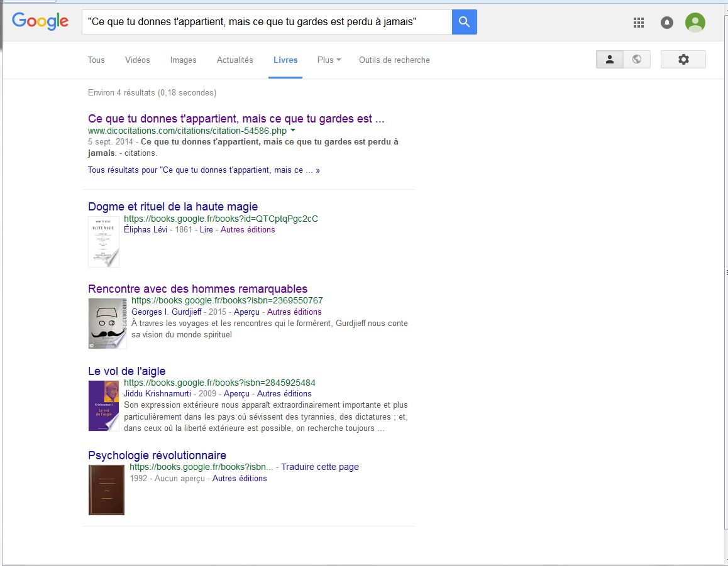The width and height of the screenshot is (728, 566).
Task: Open search settings gear
Action: [x=683, y=60]
